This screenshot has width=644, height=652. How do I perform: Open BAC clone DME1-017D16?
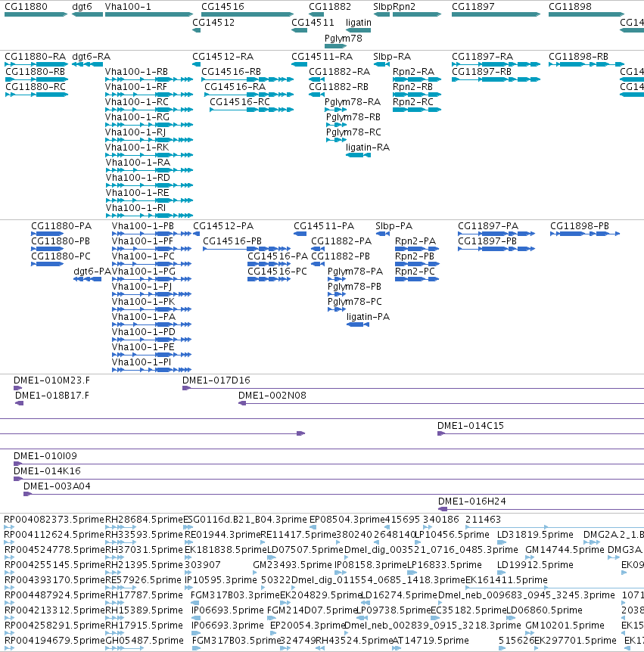click(x=216, y=380)
